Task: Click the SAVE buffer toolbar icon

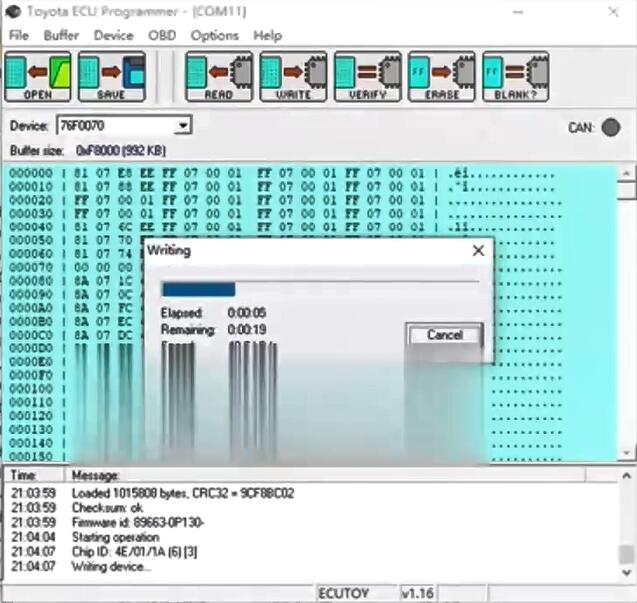Action: click(112, 76)
